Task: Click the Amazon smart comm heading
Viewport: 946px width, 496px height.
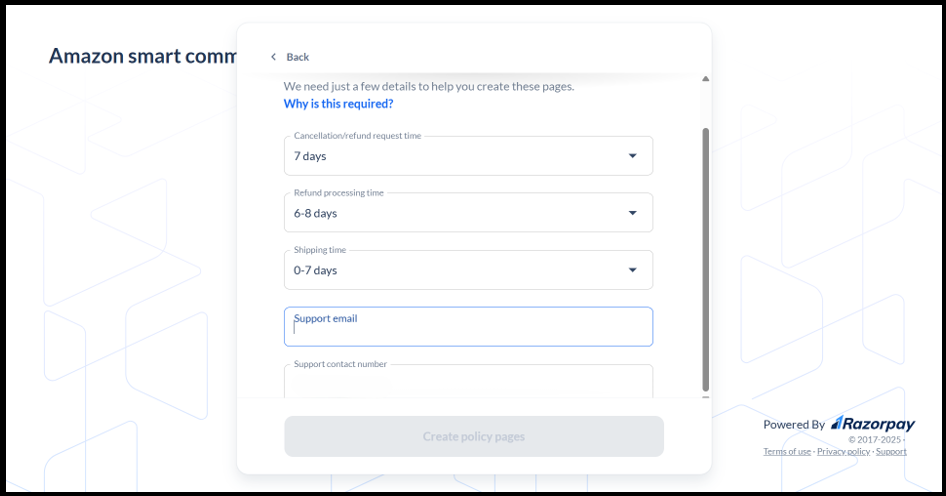Action: 142,56
